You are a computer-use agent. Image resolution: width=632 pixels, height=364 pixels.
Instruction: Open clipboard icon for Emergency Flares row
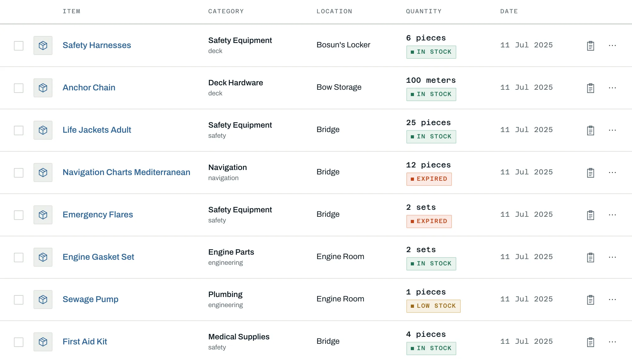click(590, 215)
